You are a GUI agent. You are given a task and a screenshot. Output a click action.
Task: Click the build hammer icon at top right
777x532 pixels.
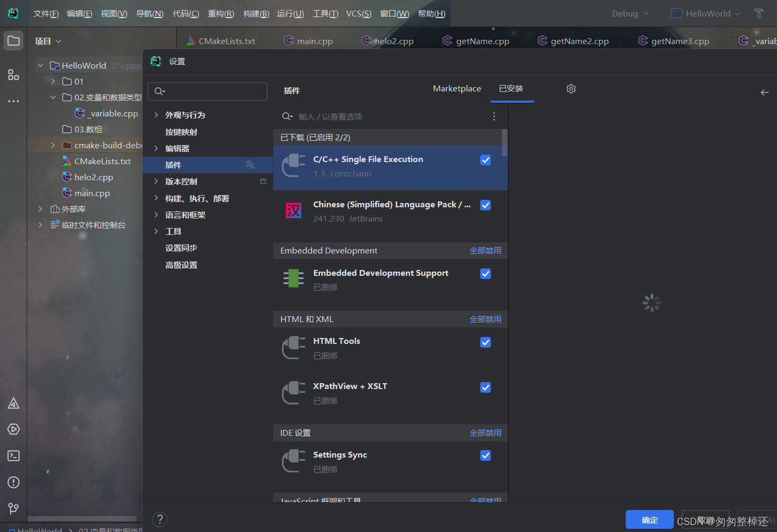(759, 13)
